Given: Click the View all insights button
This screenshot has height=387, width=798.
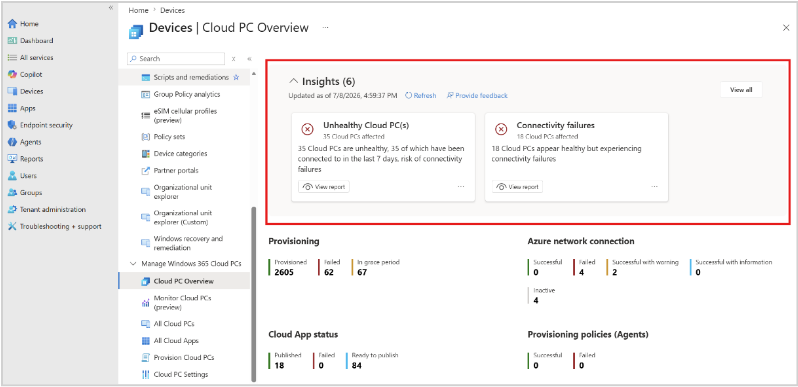Looking at the screenshot, I should coord(741,90).
